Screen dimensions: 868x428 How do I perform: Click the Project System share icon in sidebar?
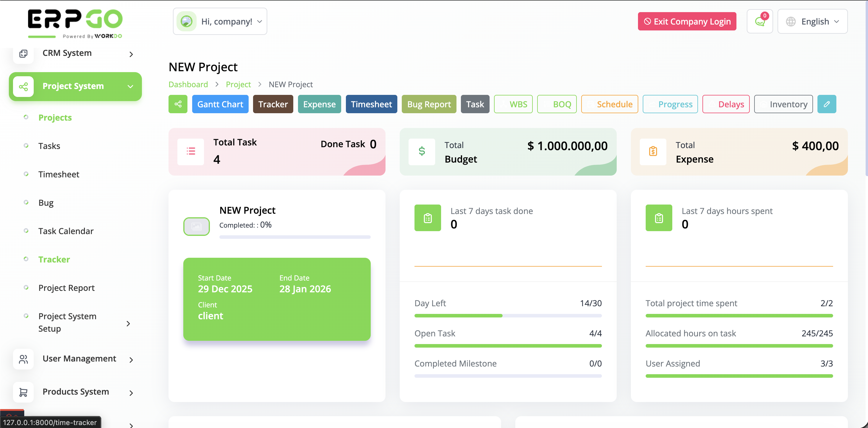coord(23,87)
